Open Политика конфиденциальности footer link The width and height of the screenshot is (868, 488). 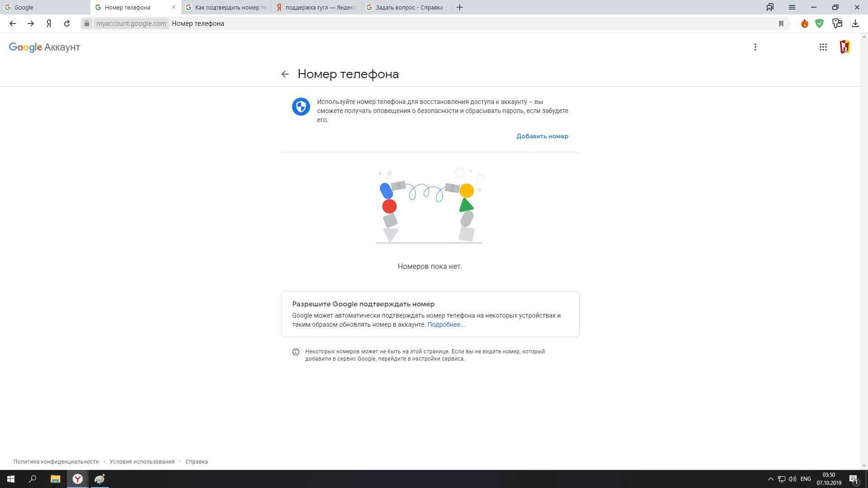click(x=56, y=462)
